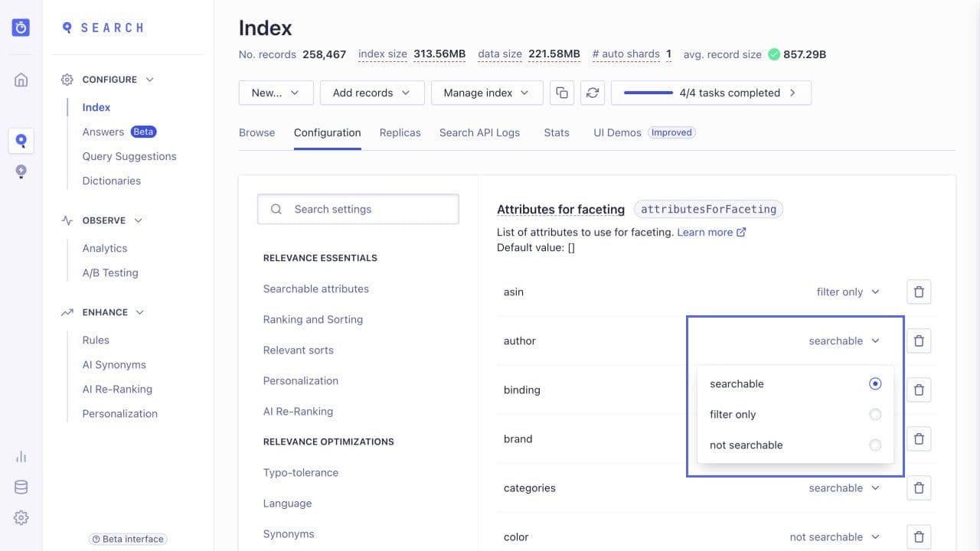980x551 pixels.
Task: Click the refresh index icon button
Action: coord(593,93)
